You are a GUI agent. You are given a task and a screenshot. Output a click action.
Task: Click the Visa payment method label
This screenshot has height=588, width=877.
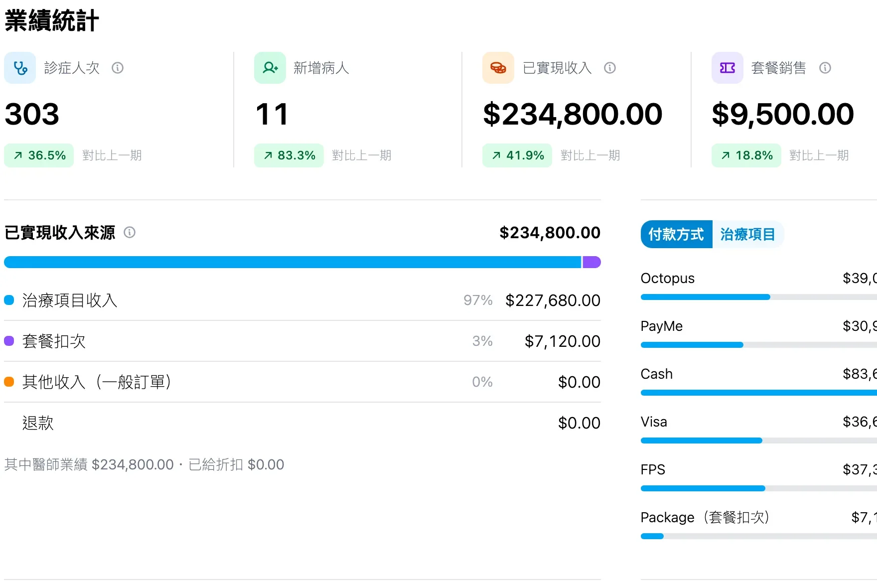(654, 422)
